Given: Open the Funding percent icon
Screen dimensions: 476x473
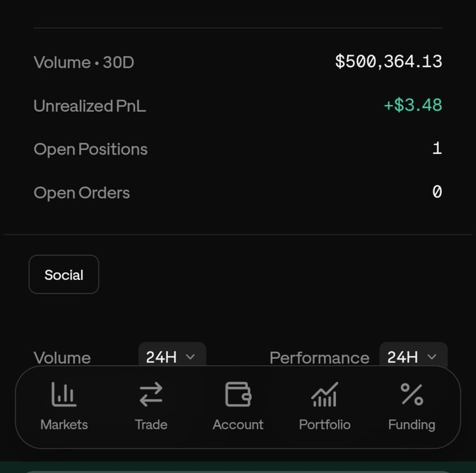Looking at the screenshot, I should (x=412, y=394).
